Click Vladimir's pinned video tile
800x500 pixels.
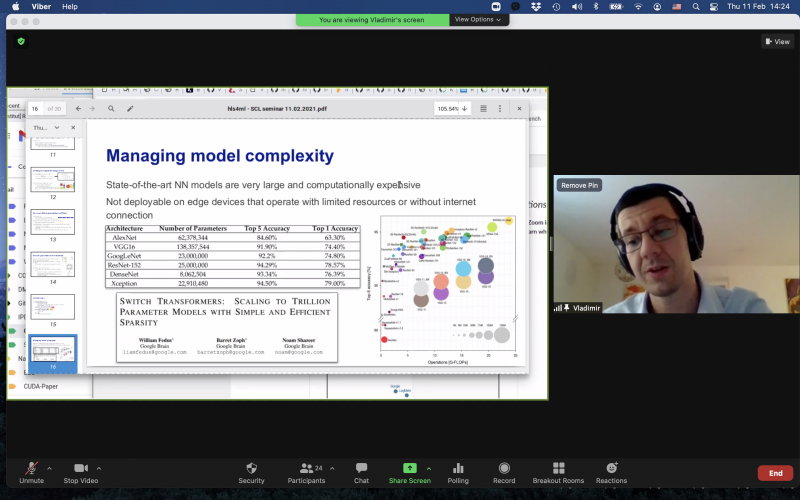click(x=676, y=244)
